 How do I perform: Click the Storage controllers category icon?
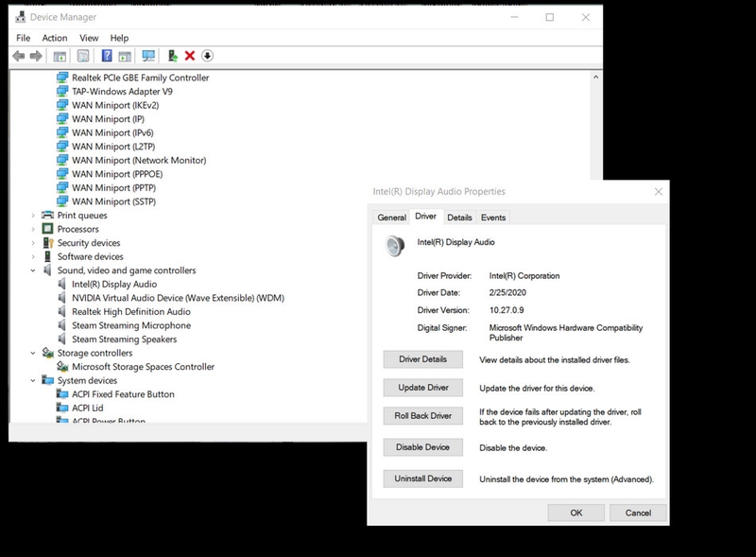[47, 353]
